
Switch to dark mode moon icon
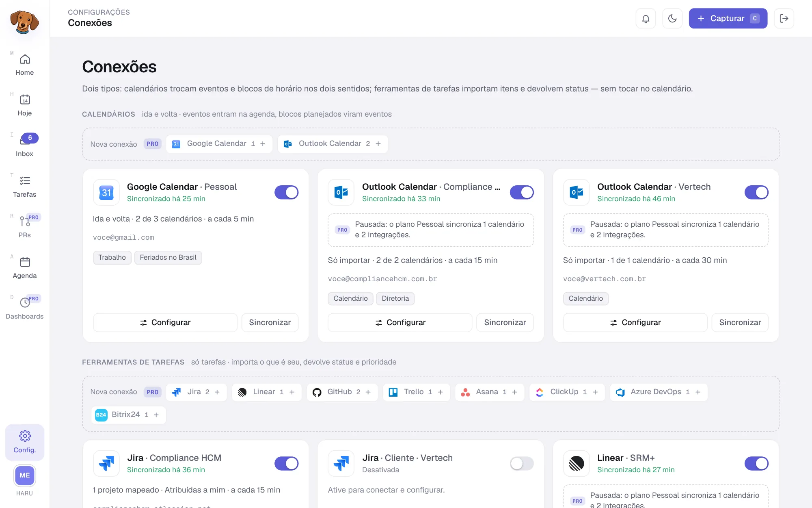pos(672,19)
